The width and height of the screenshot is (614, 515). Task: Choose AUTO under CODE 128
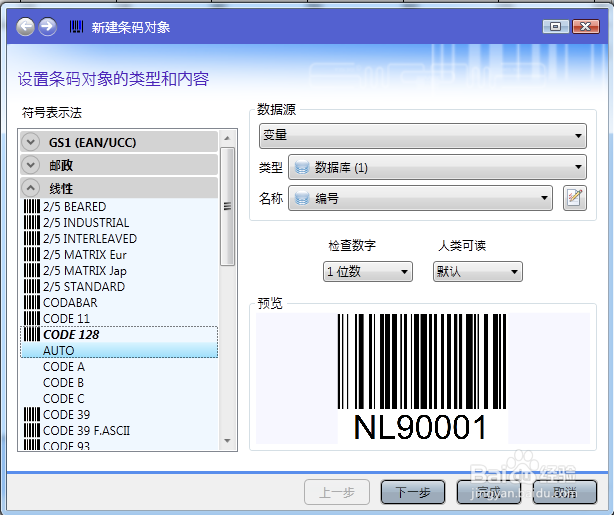[x=119, y=350]
